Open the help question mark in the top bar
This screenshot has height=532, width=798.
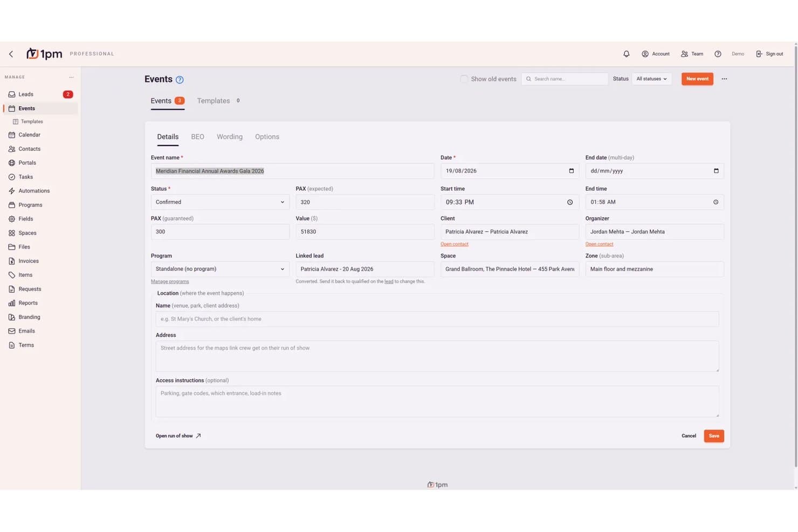click(x=718, y=54)
